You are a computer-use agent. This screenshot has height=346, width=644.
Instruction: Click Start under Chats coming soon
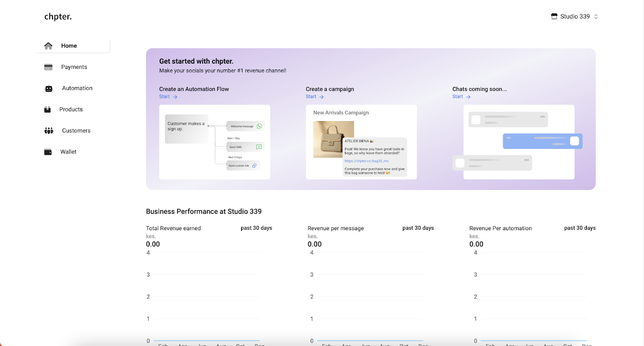click(462, 97)
